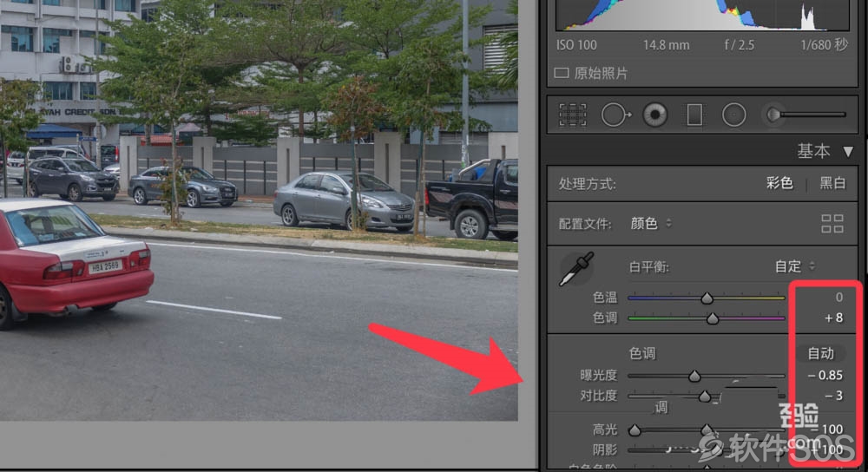
Task: Select the Radial Filter tool
Action: point(734,115)
